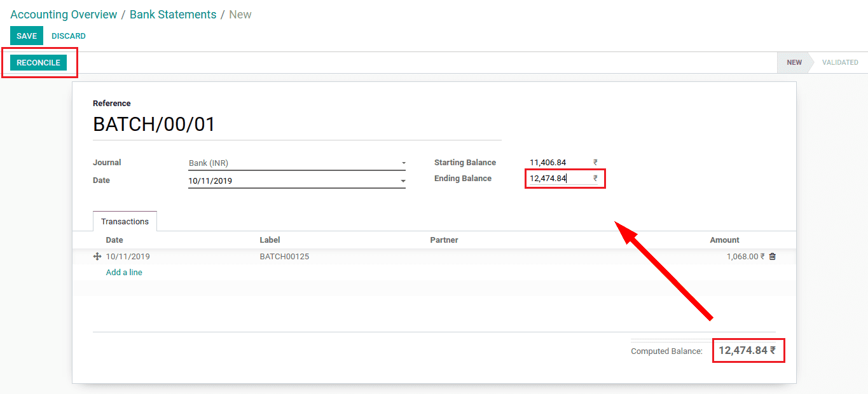Select the Validated status stage
The image size is (868, 394).
[x=840, y=62]
